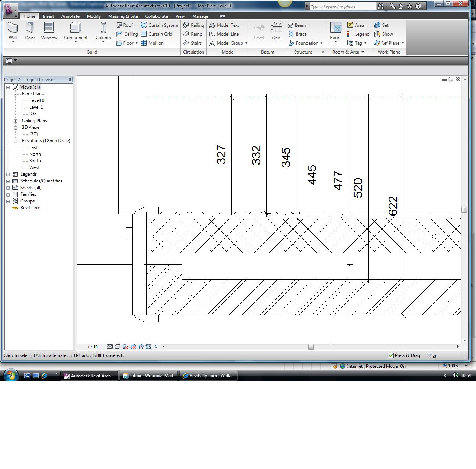
Task: Select the Wall tool
Action: click(13, 31)
